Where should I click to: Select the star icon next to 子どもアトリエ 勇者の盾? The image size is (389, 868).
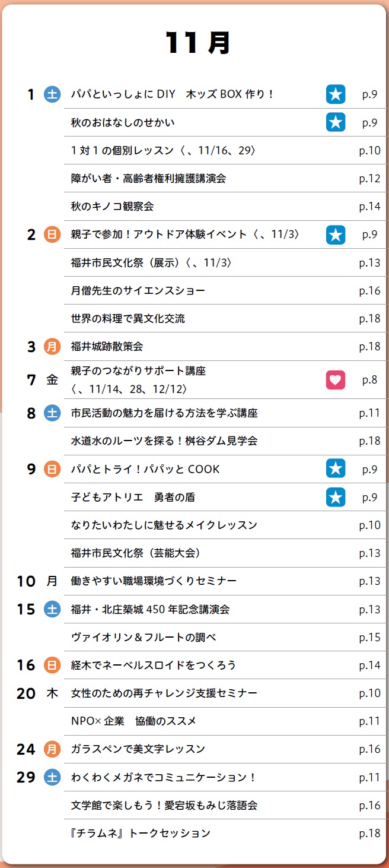click(x=336, y=497)
